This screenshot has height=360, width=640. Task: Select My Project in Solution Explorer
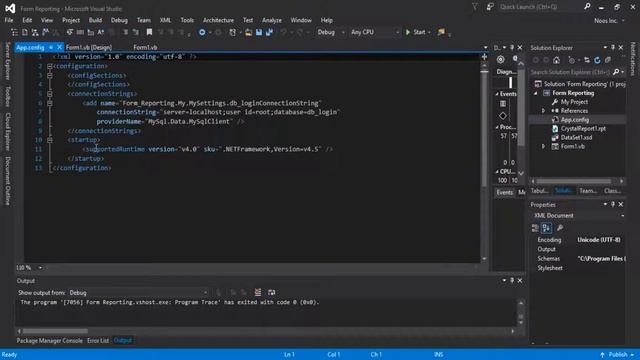coord(574,102)
